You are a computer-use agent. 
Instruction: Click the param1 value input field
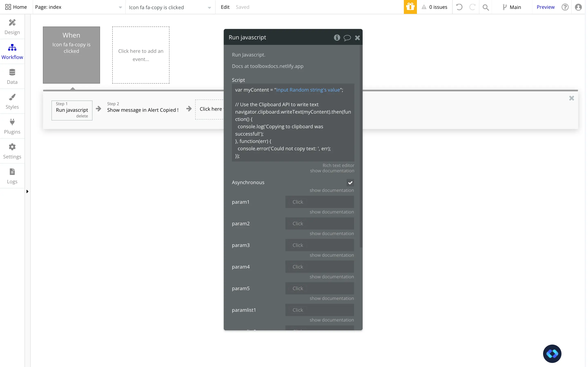point(320,202)
